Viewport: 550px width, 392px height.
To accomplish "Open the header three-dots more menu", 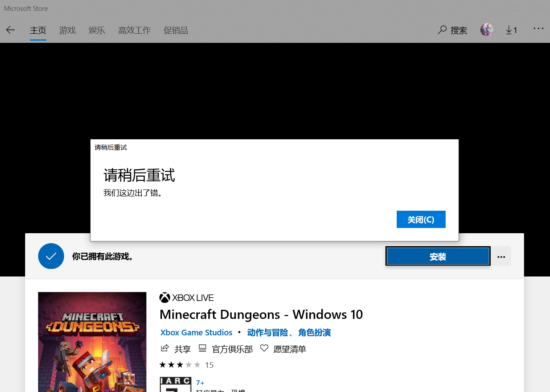I will coord(538,29).
